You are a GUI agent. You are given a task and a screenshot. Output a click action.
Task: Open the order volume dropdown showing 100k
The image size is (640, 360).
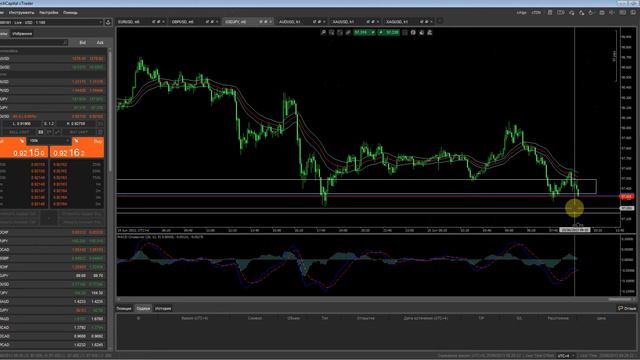tap(49, 141)
